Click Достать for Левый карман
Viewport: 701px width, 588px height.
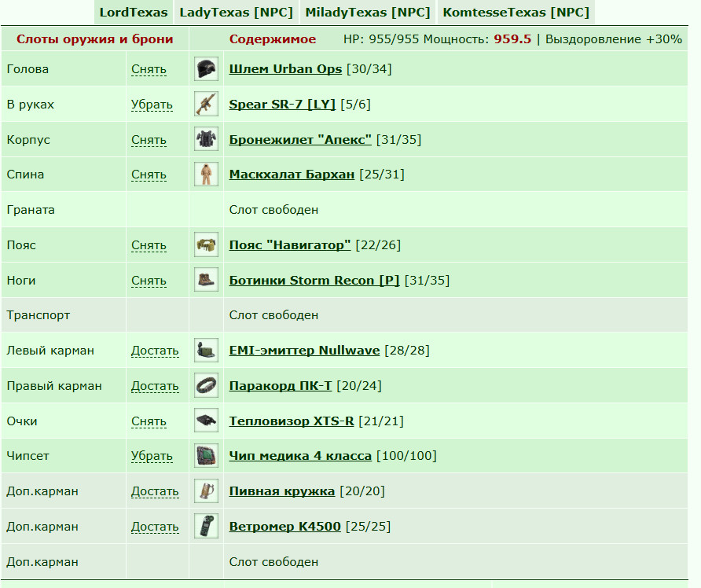(x=155, y=351)
